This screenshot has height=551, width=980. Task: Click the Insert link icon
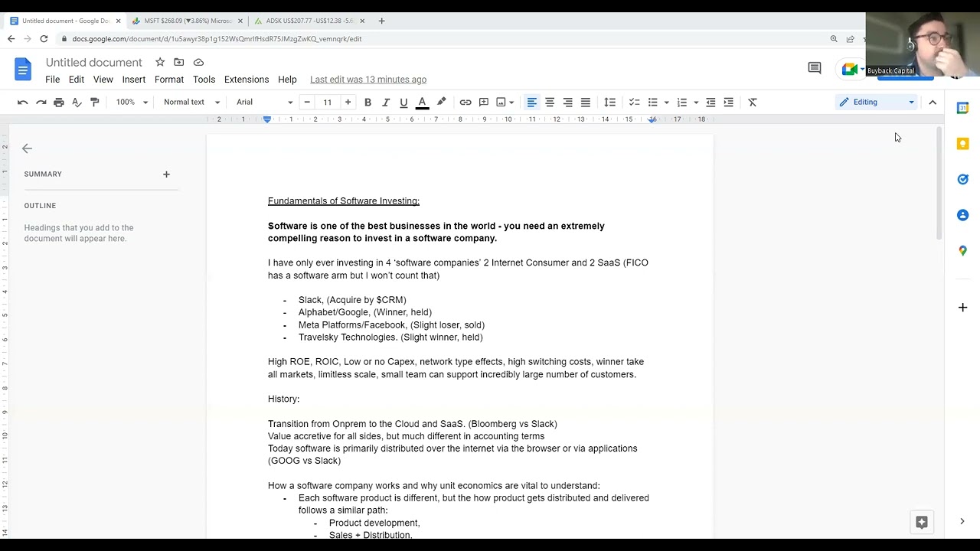coord(465,102)
